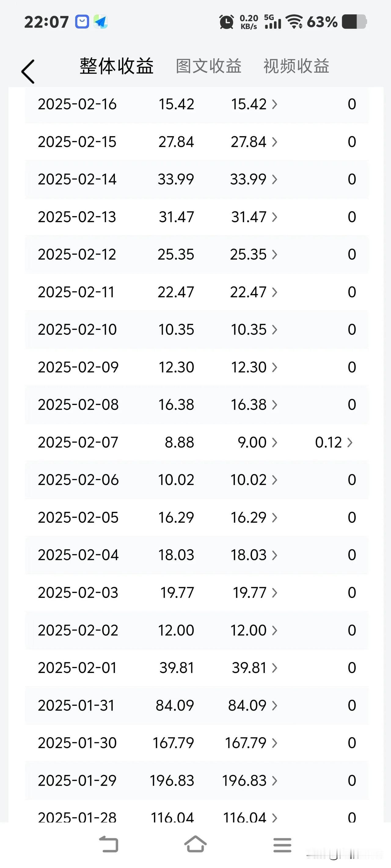Expand the 196.83 chevron for 2025-01-29

275,780
